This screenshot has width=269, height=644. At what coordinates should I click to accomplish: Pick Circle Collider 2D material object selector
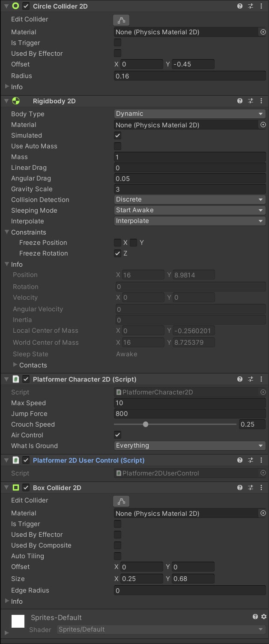click(263, 32)
